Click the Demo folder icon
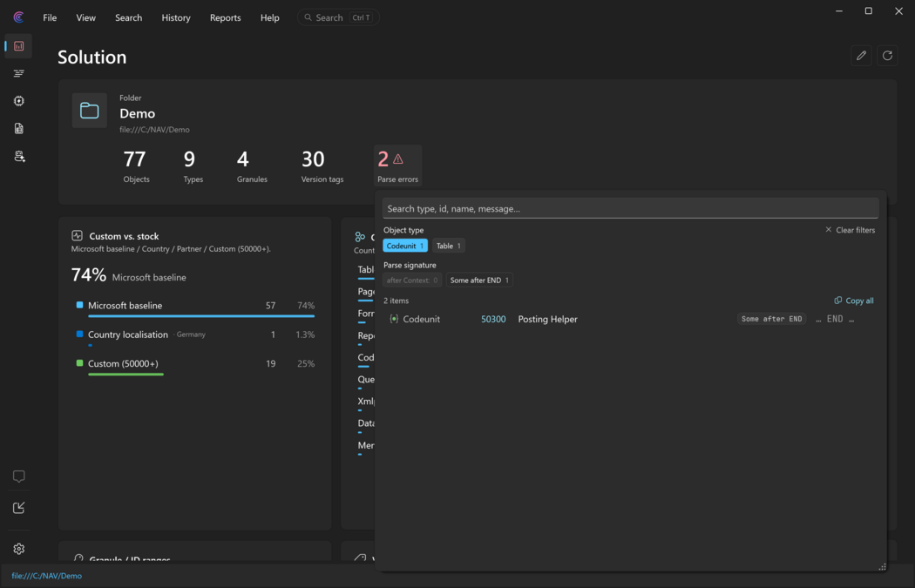This screenshot has height=588, width=915. (x=89, y=111)
